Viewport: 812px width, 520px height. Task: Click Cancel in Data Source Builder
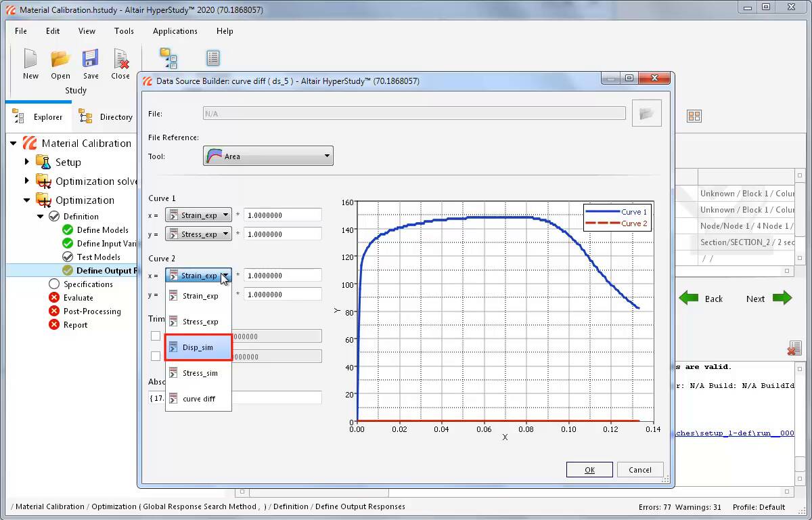(640, 470)
